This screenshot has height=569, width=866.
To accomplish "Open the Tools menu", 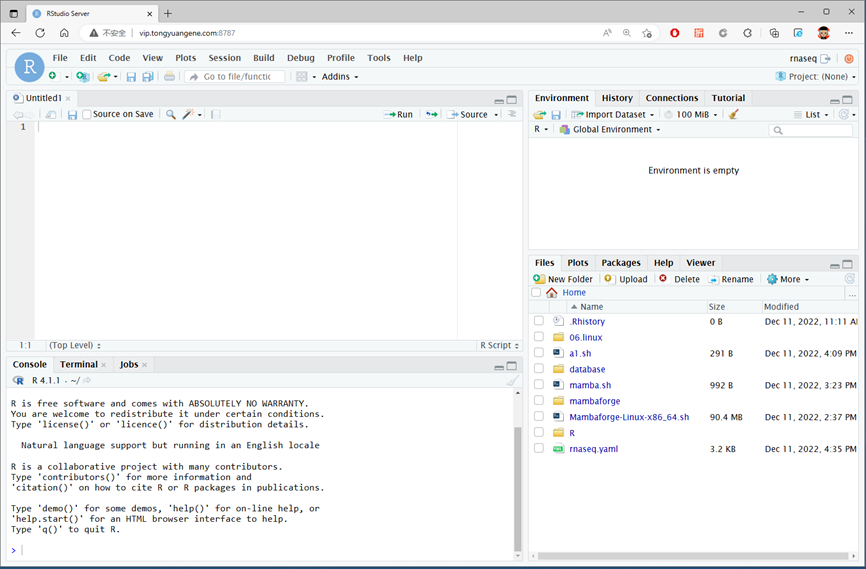I will click(379, 58).
